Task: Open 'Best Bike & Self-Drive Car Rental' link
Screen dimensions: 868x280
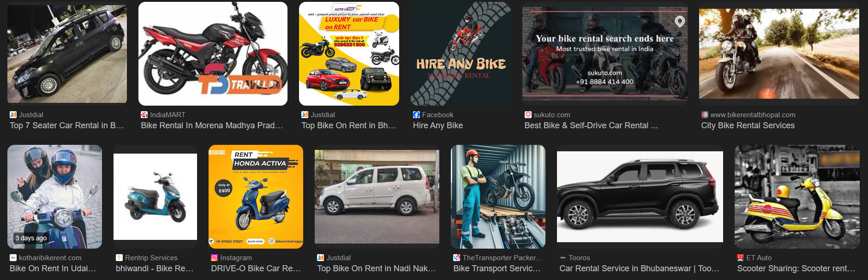Action: (x=591, y=125)
